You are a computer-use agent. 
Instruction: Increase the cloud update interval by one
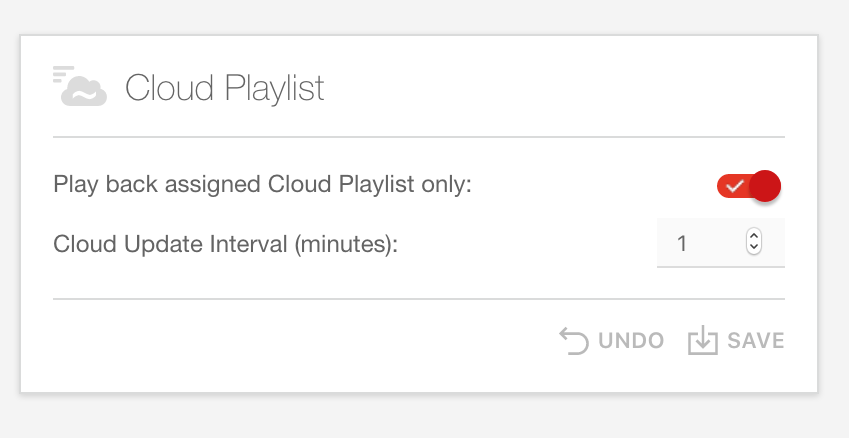pyautogui.click(x=754, y=235)
